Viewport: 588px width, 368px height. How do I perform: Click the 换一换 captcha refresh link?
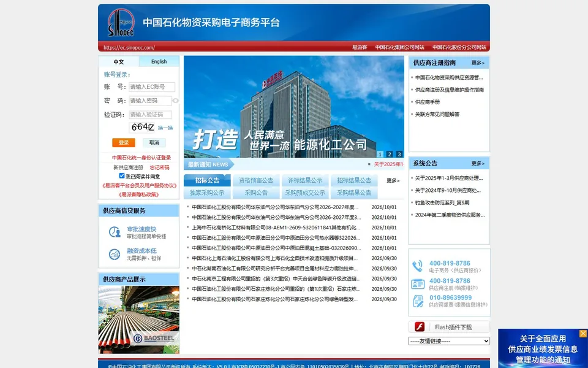(165, 128)
